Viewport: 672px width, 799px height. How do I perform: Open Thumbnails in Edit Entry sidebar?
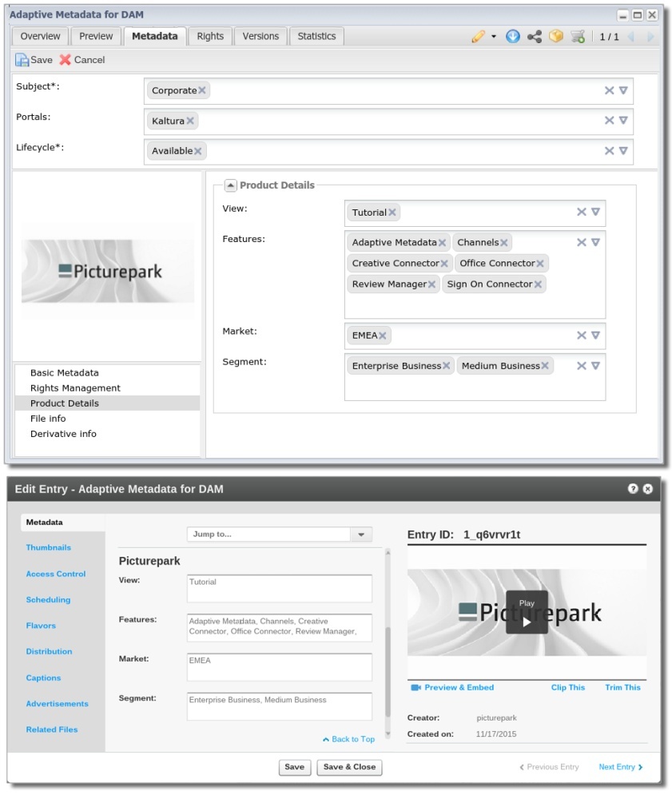tap(49, 548)
